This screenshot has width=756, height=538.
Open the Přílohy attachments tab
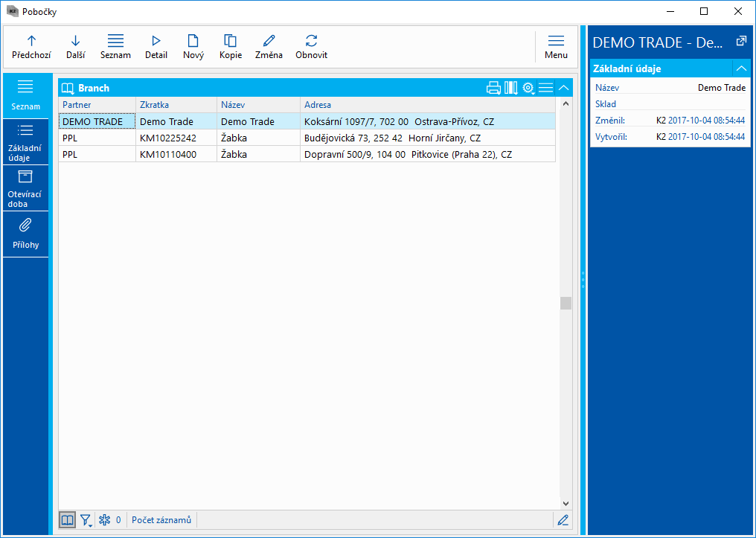(25, 234)
